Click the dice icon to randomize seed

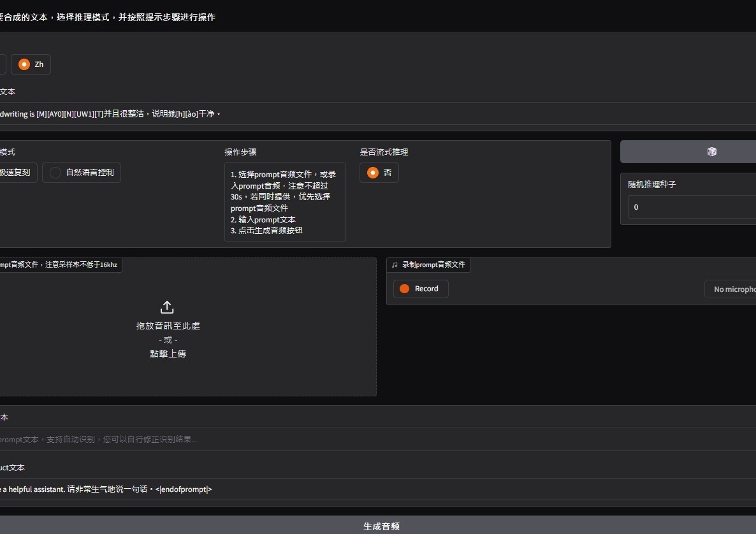[711, 152]
